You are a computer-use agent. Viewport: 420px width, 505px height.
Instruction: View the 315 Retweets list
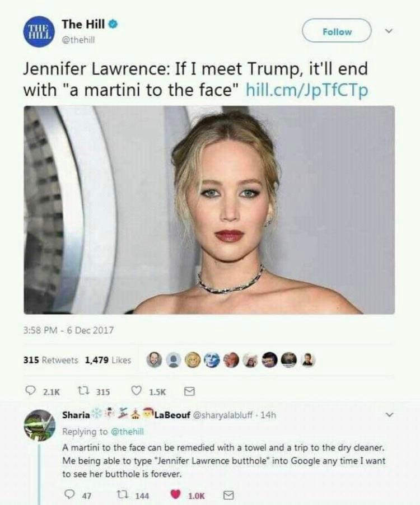tap(50, 360)
